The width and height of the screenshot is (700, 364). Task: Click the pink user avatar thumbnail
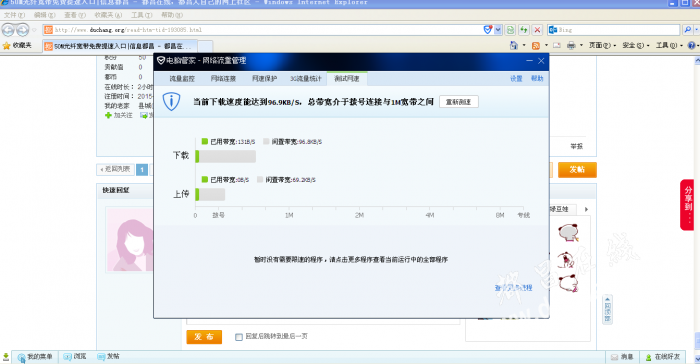(x=129, y=240)
